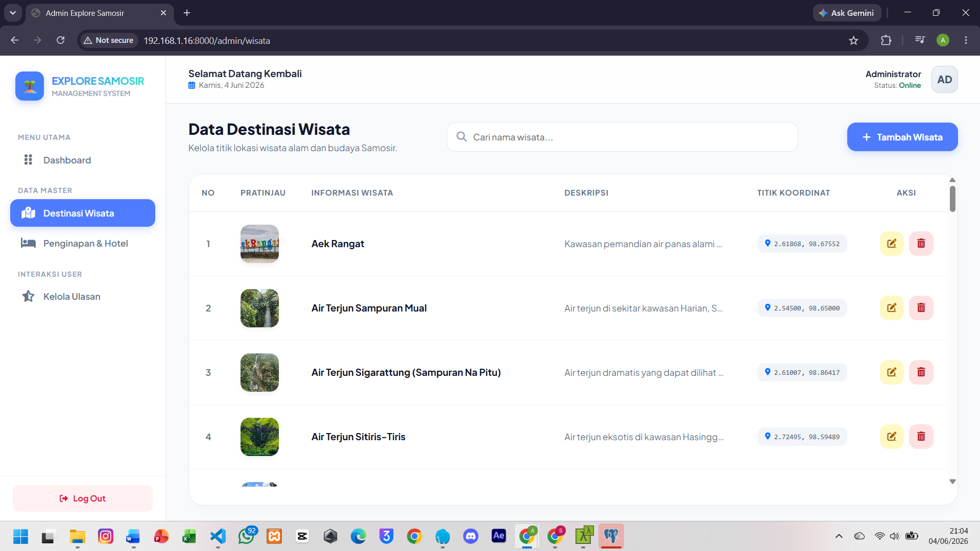Click the browser address bar URL
Image resolution: width=980 pixels, height=551 pixels.
point(207,40)
